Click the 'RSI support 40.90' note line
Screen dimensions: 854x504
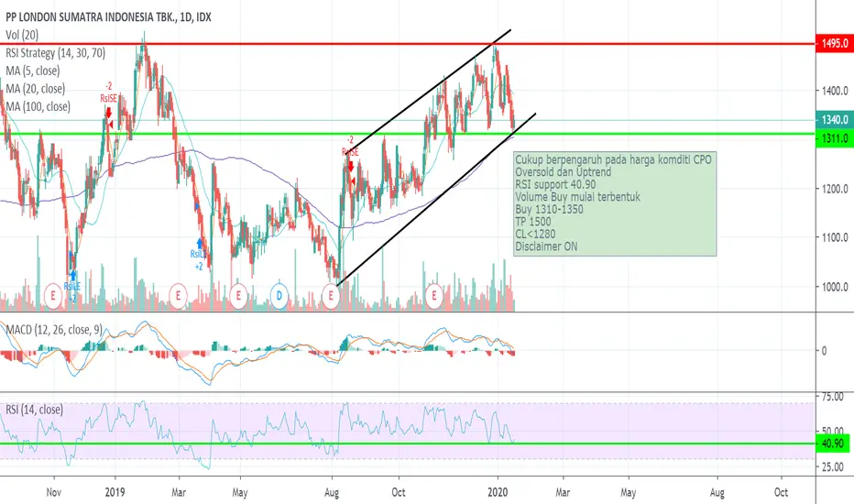[x=555, y=185]
